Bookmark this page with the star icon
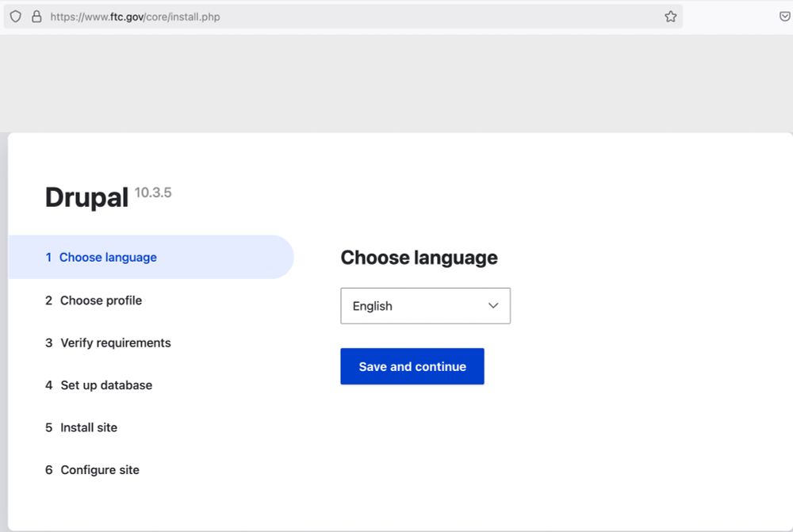 coord(671,17)
